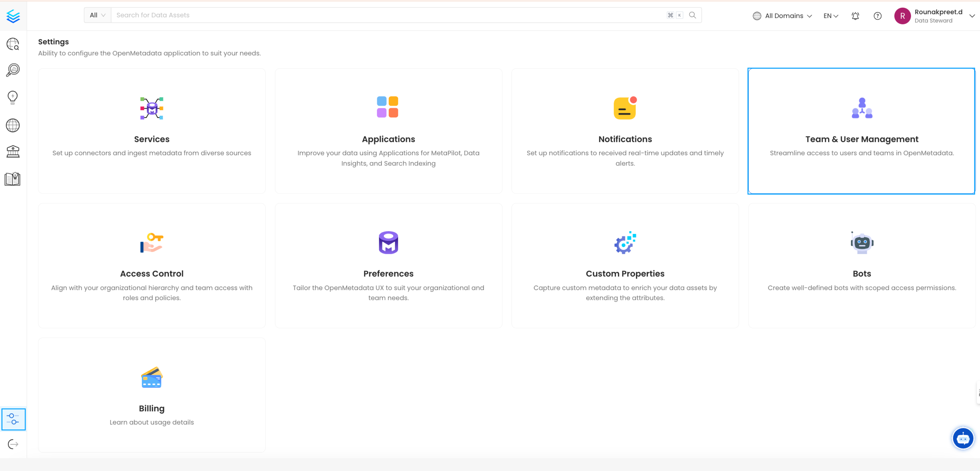Open notifications via the bell icon

click(855, 16)
